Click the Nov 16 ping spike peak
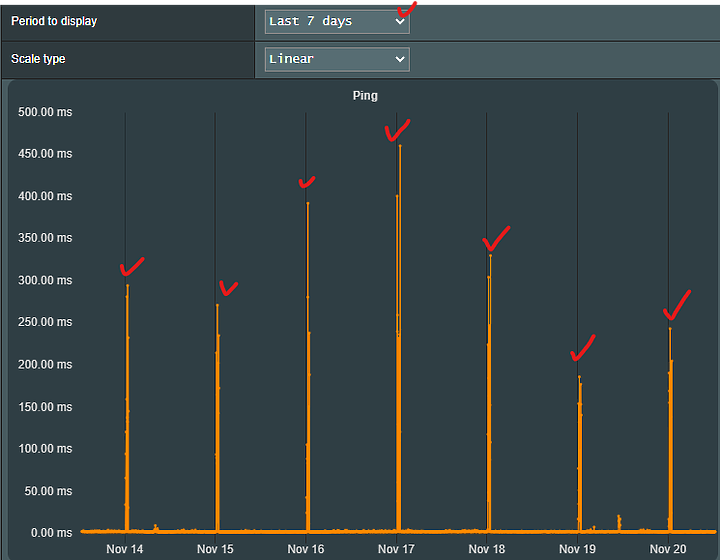The height and width of the screenshot is (560, 720). tap(308, 203)
